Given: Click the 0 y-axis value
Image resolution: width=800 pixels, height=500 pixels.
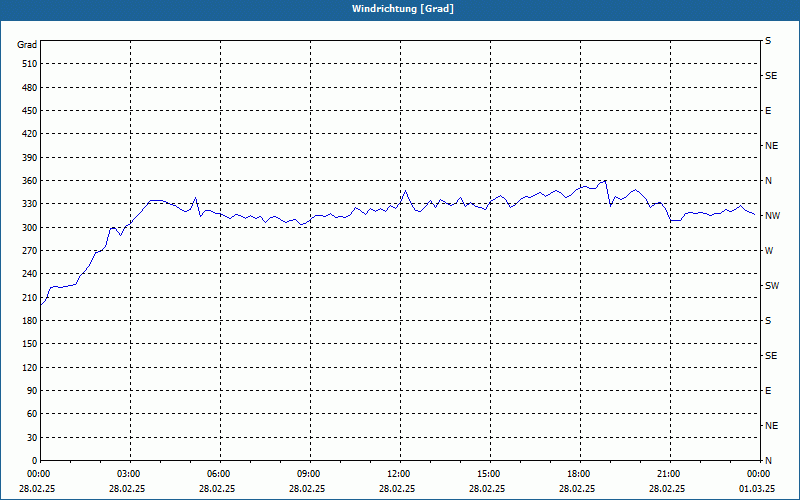Looking at the screenshot, I should [x=35, y=461].
